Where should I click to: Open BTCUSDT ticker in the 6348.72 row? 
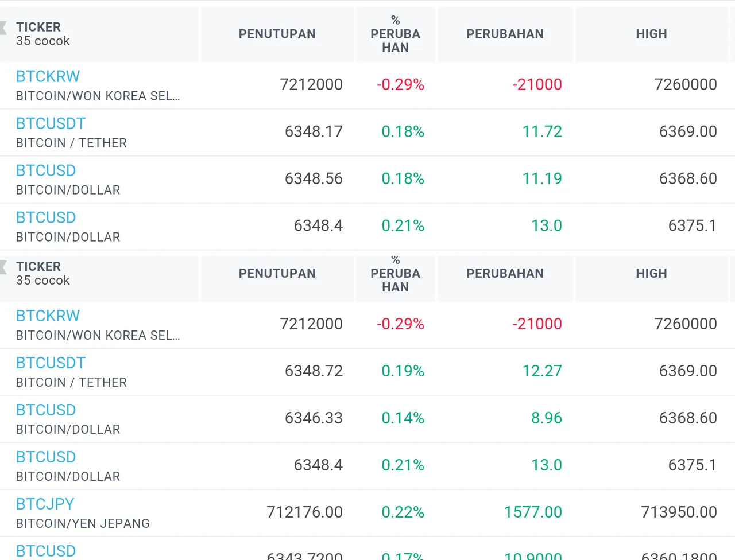51,363
